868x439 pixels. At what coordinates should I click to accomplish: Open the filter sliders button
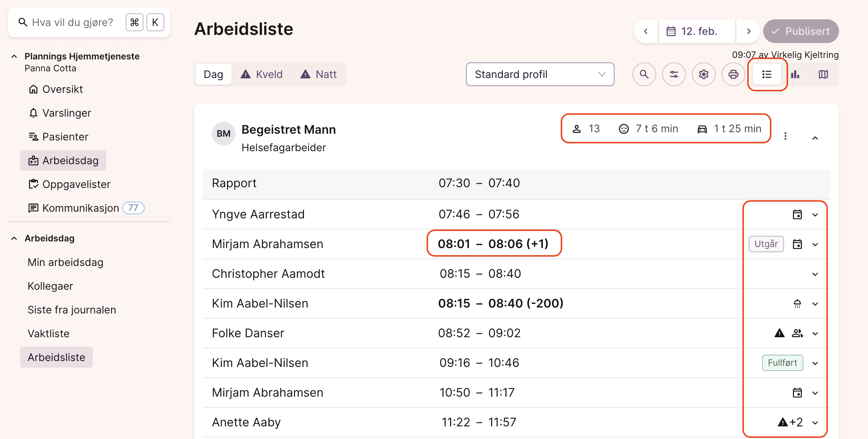[x=674, y=74]
